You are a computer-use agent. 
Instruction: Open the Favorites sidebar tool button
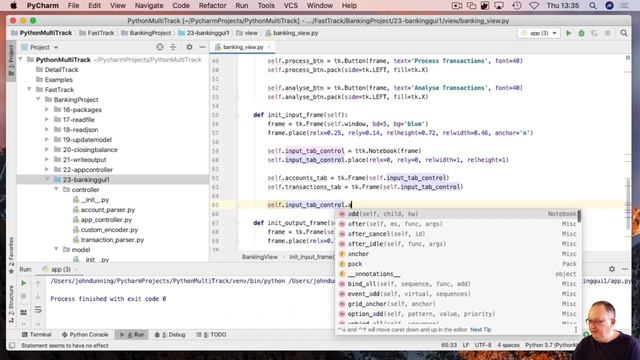coord(11,255)
